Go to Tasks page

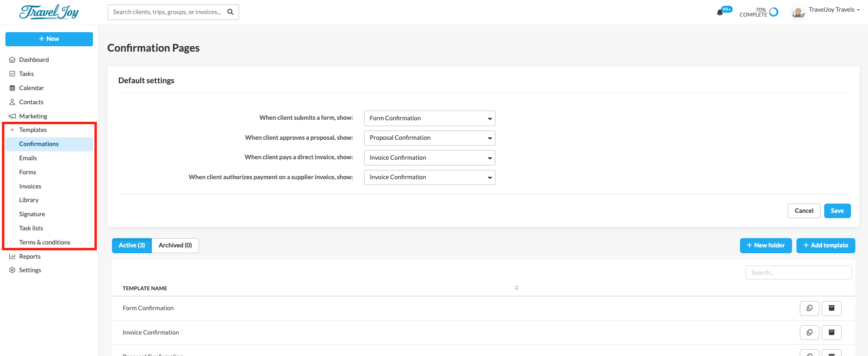27,74
